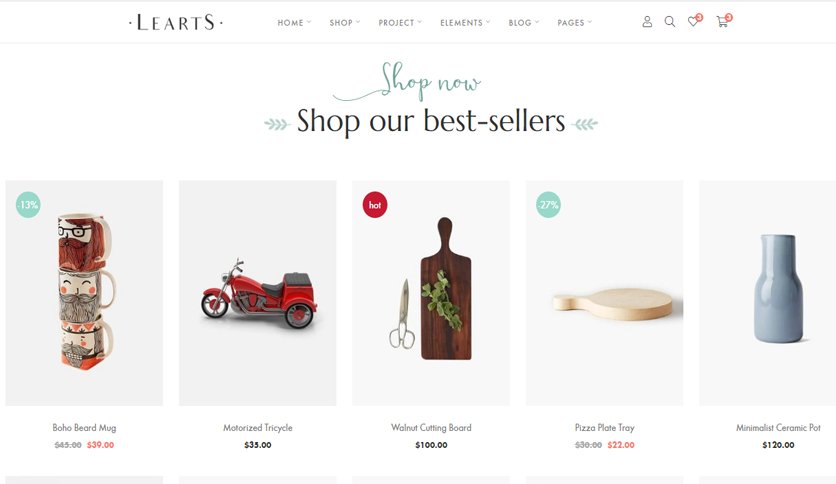Open the shopping cart icon

click(x=722, y=22)
